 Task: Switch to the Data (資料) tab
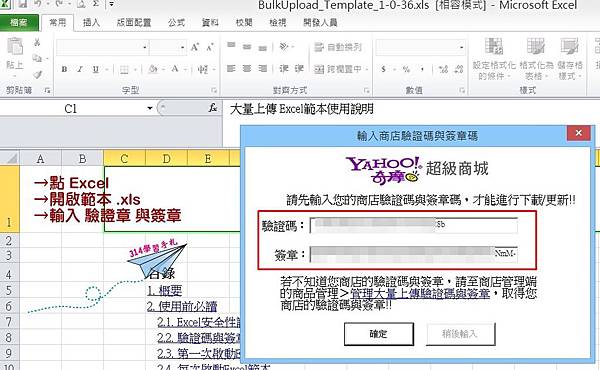(x=210, y=23)
